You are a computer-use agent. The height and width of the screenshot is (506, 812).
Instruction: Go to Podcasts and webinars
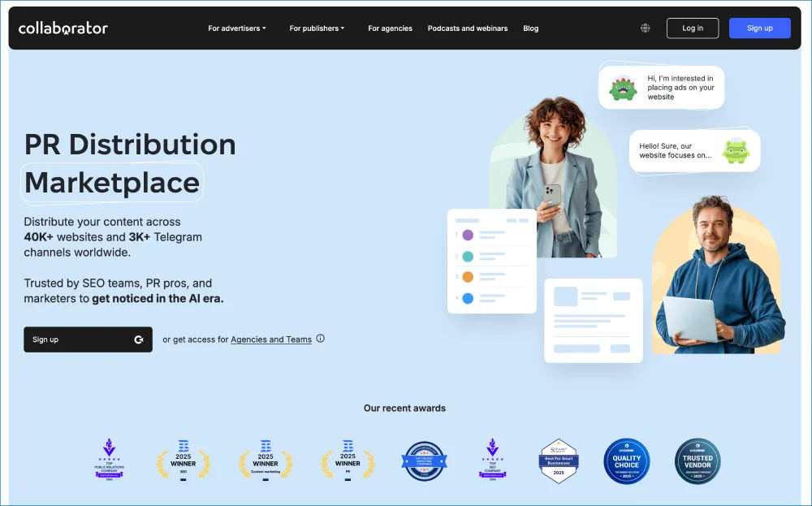(x=468, y=28)
